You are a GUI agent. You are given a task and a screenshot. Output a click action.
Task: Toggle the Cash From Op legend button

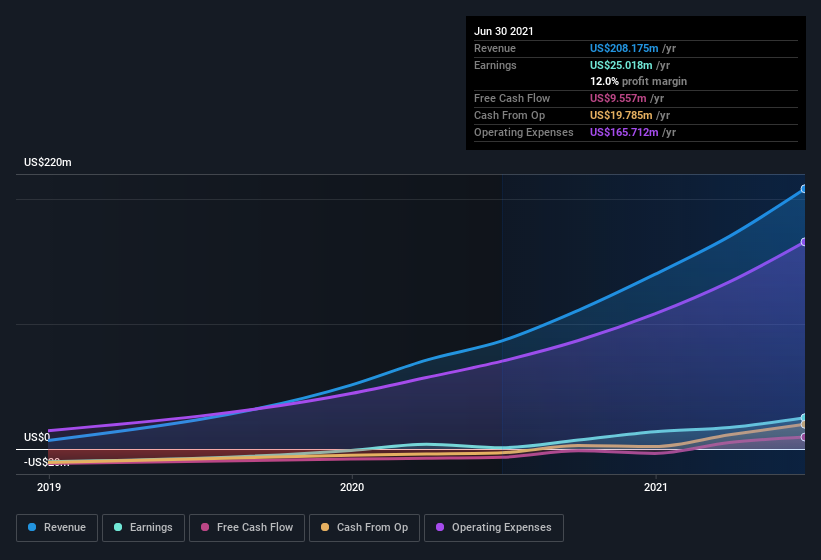[x=364, y=528]
